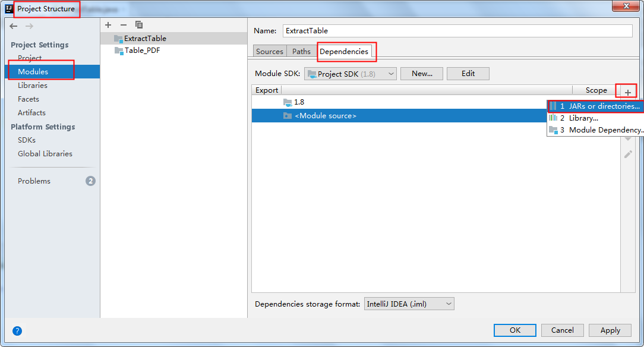This screenshot has height=347, width=644.
Task: Click OK button
Action: (515, 330)
